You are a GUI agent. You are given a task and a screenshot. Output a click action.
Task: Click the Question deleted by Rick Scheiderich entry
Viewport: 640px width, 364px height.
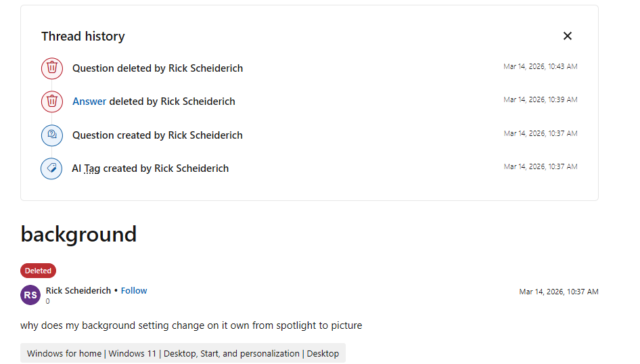tap(158, 68)
